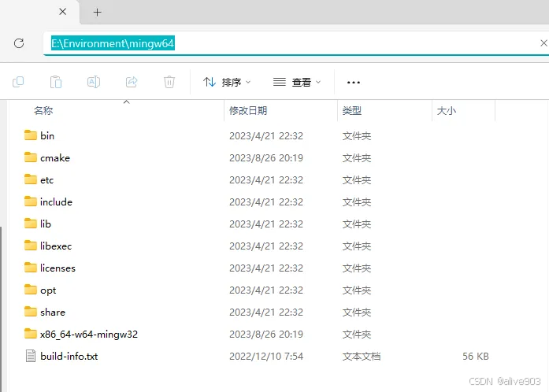Click the Delete trash can icon

[169, 82]
